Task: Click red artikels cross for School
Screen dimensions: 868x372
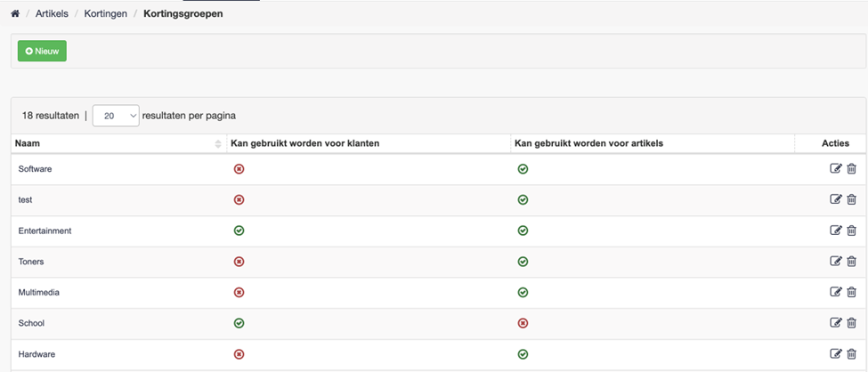Action: coord(523,323)
